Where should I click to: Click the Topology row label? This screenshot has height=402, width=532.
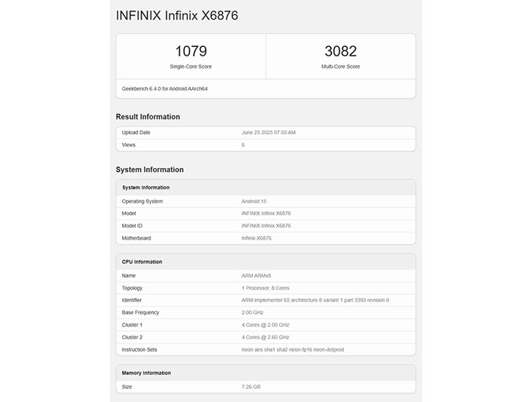(x=132, y=288)
